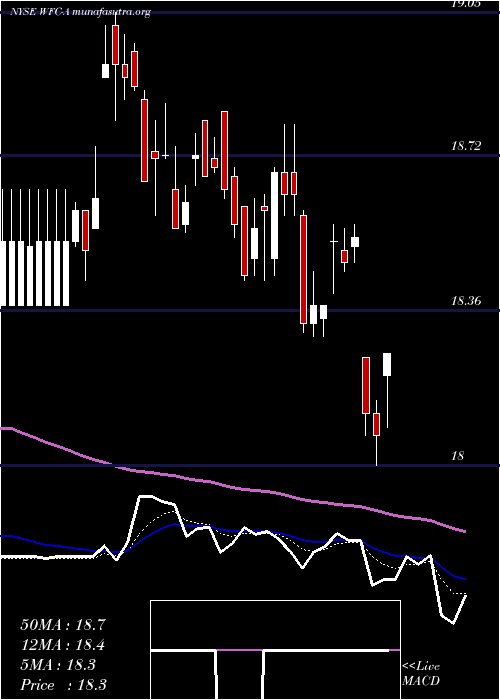Select the 18.36 price level label
Screen dimensions: 500x700
(x=467, y=301)
